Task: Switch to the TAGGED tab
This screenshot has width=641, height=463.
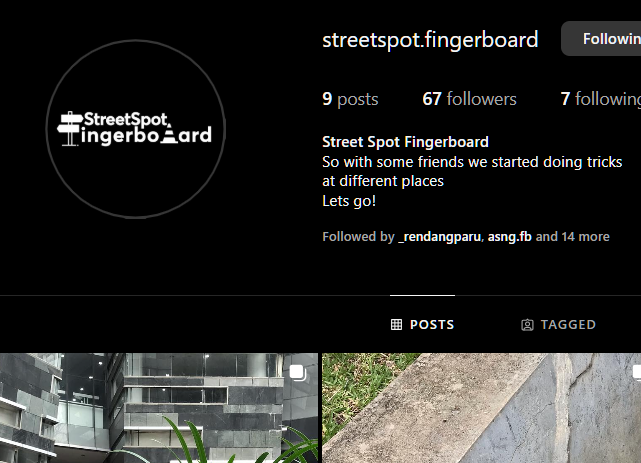Action: (x=558, y=325)
